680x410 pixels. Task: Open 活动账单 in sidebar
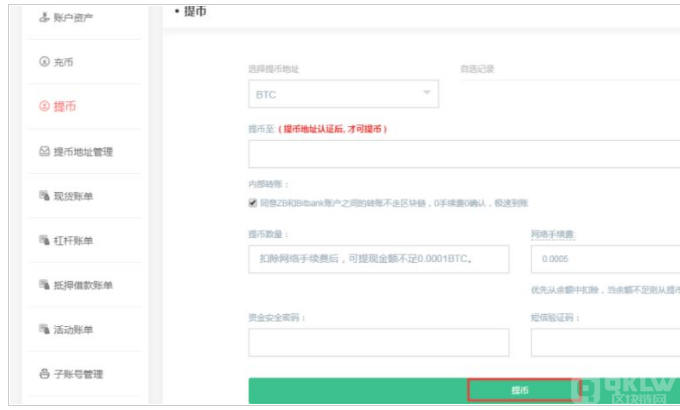[x=73, y=330]
